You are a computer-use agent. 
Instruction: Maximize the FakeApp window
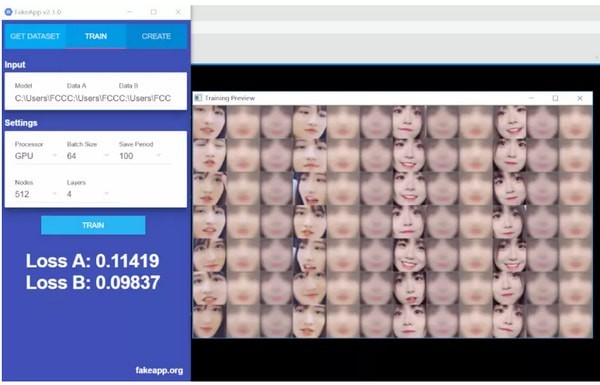pyautogui.click(x=153, y=12)
